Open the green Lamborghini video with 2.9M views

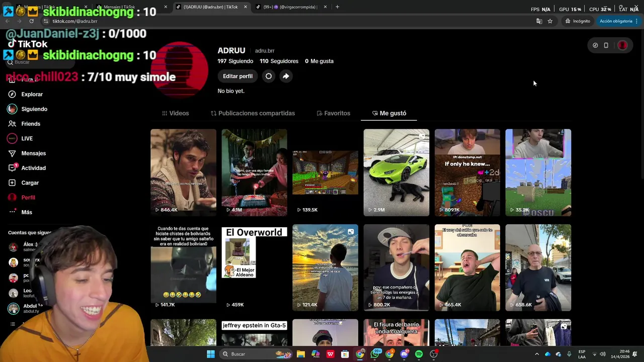click(396, 172)
